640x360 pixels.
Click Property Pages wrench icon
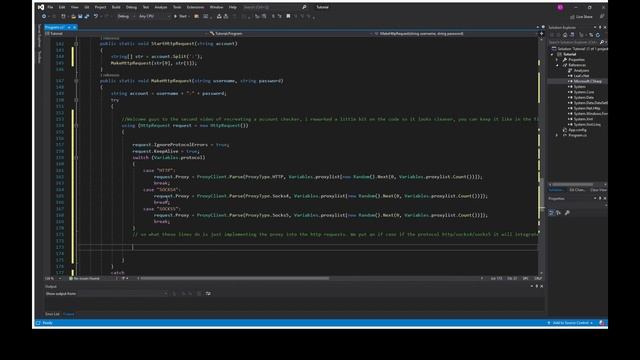(567, 213)
